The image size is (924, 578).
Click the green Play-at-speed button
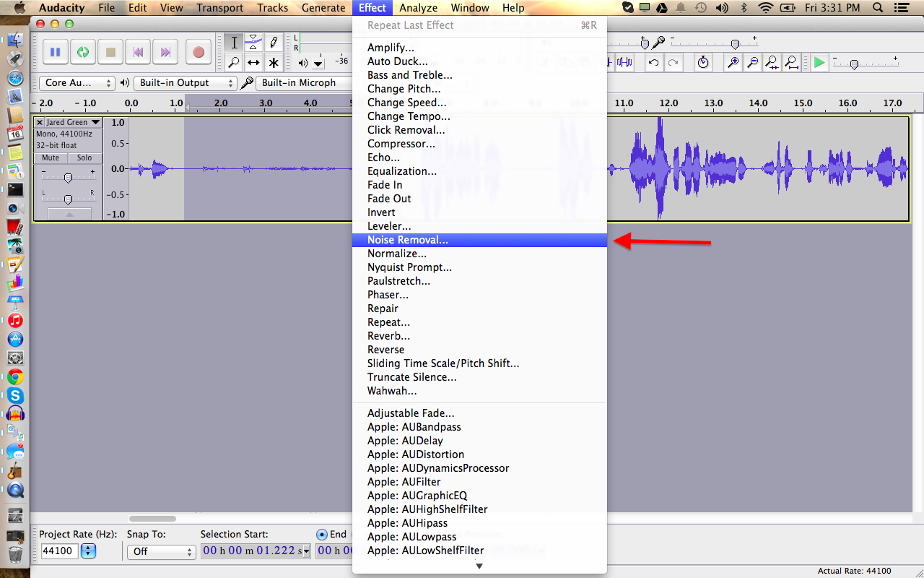tap(819, 63)
